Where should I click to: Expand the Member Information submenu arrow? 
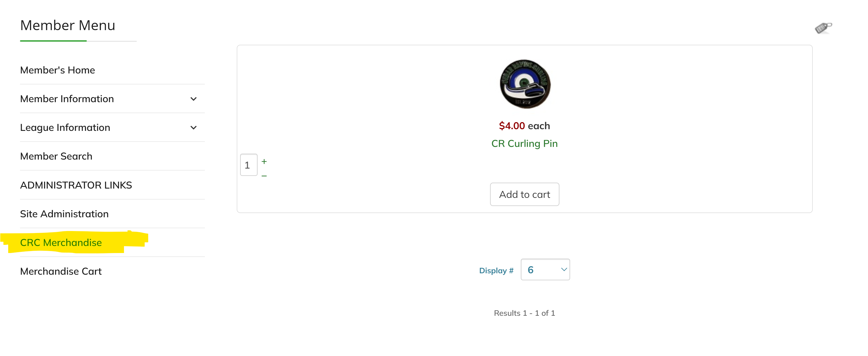click(x=193, y=99)
